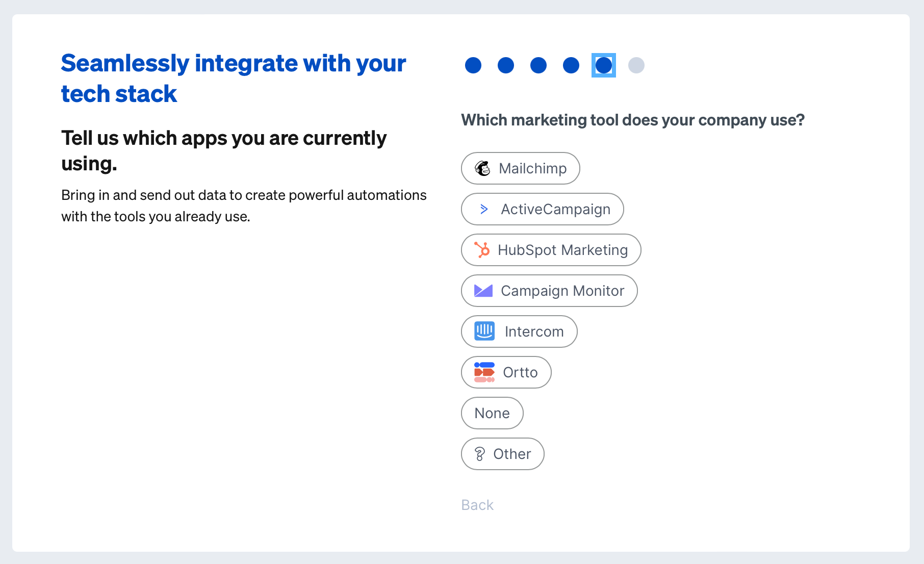Image resolution: width=924 pixels, height=564 pixels.
Task: Go back using the Back link
Action: tap(477, 505)
